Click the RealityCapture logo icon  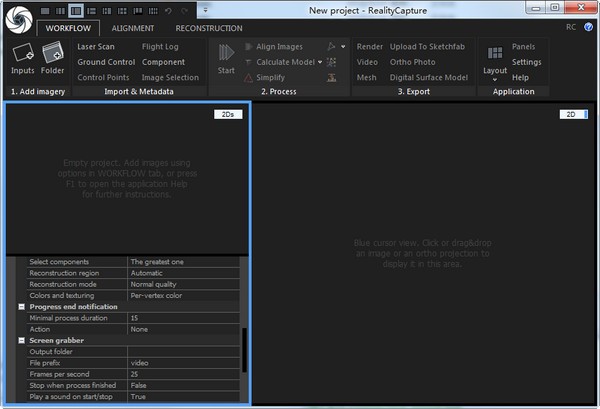tap(20, 16)
